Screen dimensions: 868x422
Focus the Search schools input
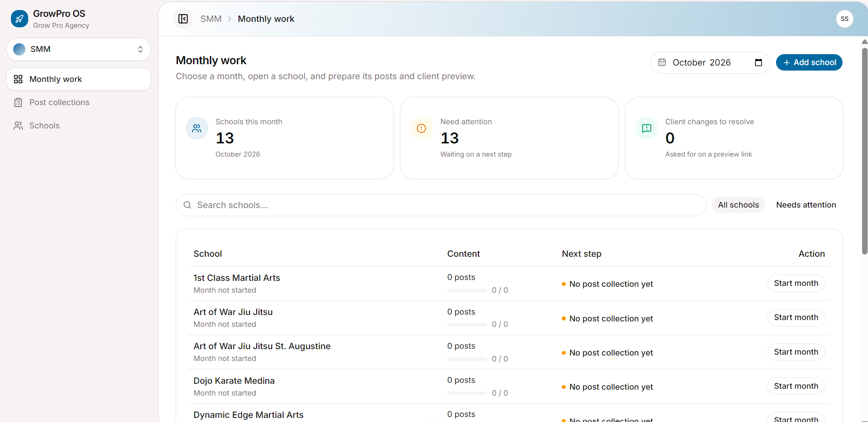(441, 205)
